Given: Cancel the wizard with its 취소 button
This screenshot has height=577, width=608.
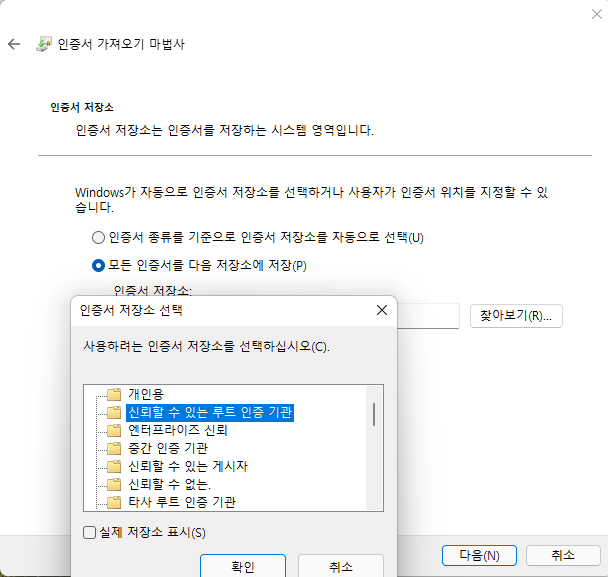Looking at the screenshot, I should (x=563, y=555).
